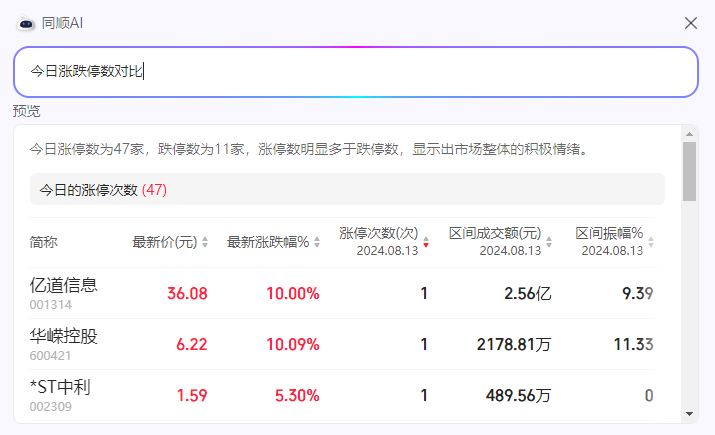Open stock *ST中利

pos(60,387)
